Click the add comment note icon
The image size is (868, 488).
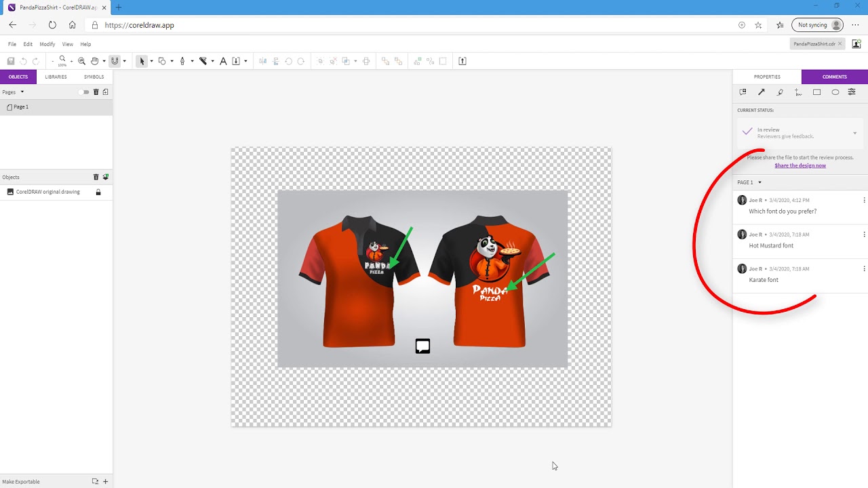743,92
